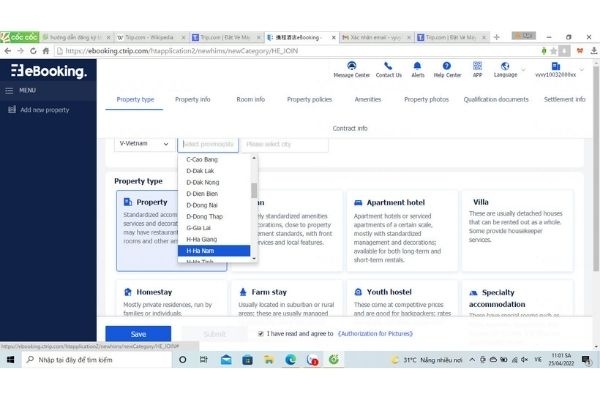Check the 'I have read and agree' checkbox
Image resolution: width=600 pixels, height=400 pixels.
tap(260, 334)
